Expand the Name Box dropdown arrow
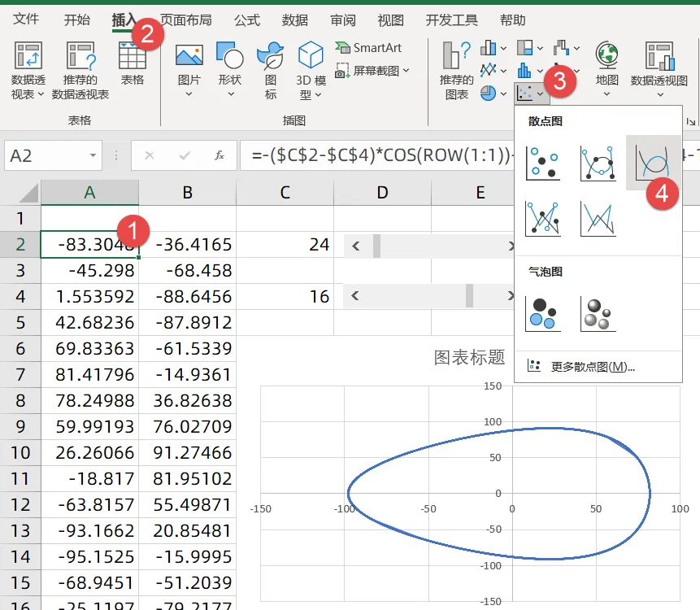The height and width of the screenshot is (610, 700). [x=93, y=155]
